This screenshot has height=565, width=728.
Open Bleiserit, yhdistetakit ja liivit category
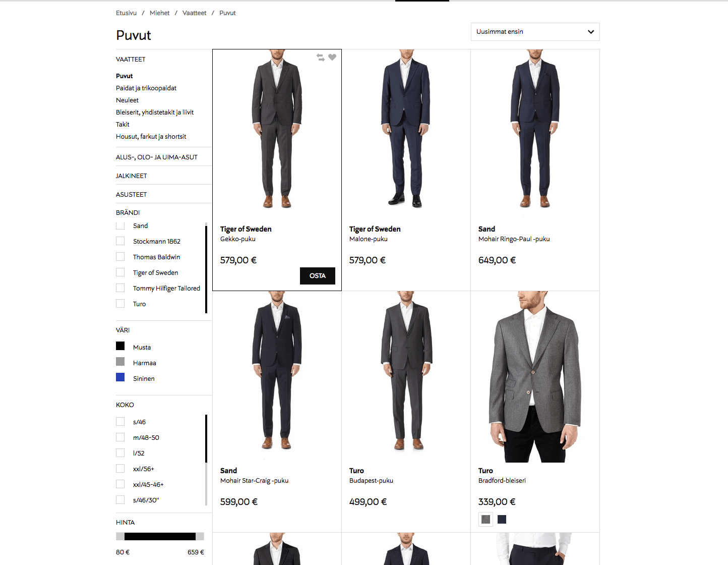coord(155,112)
